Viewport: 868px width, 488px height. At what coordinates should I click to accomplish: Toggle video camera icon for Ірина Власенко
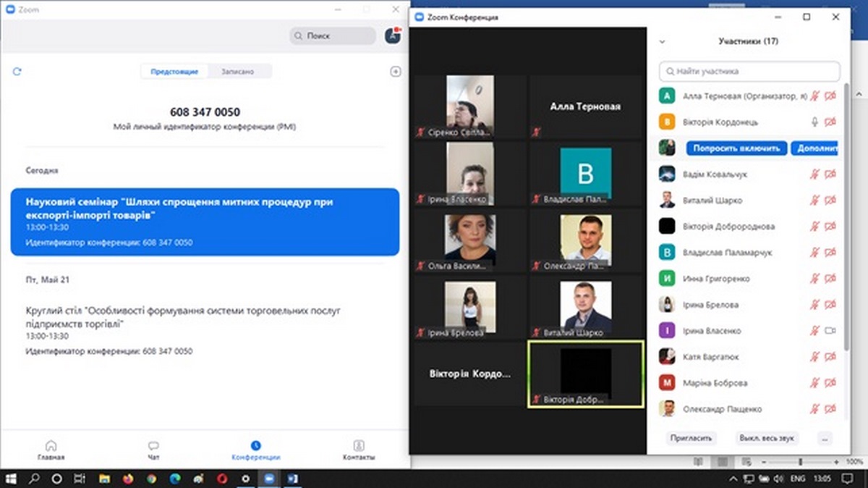pos(830,331)
